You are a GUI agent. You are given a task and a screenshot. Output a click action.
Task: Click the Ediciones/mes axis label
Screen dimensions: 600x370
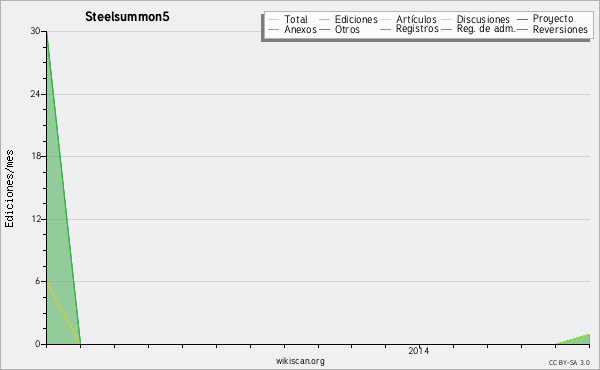(9, 189)
